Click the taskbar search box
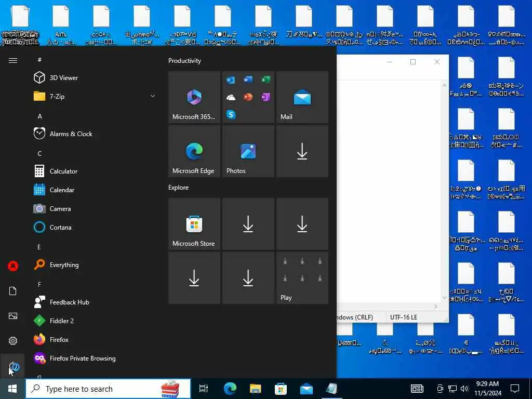This screenshot has width=532, height=399. tap(108, 389)
